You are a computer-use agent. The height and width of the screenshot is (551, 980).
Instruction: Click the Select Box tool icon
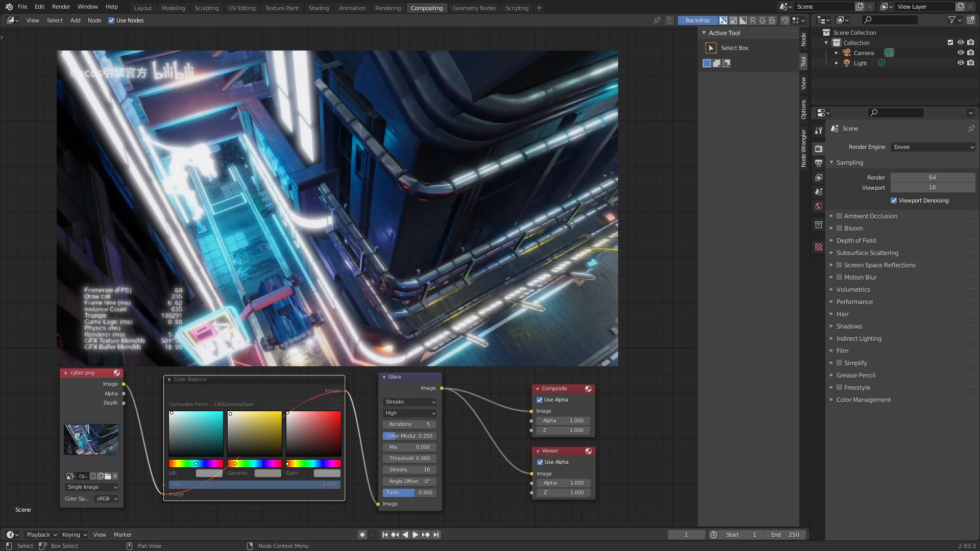[710, 48]
